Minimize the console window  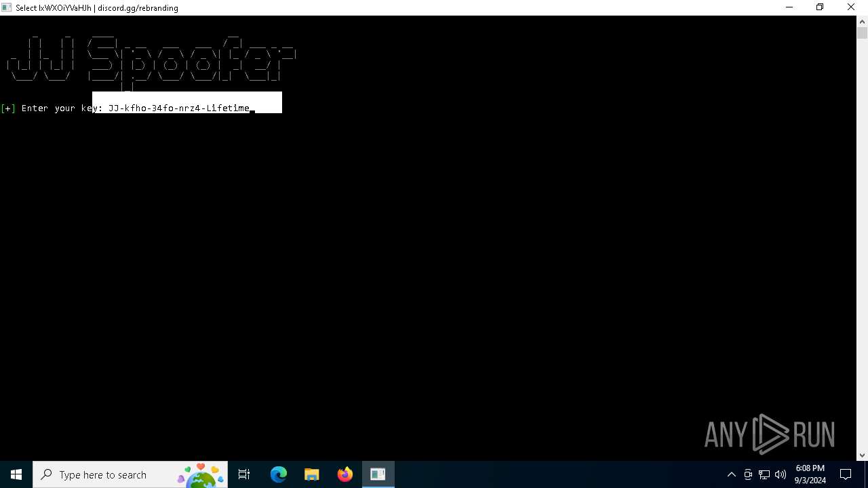[x=789, y=7]
